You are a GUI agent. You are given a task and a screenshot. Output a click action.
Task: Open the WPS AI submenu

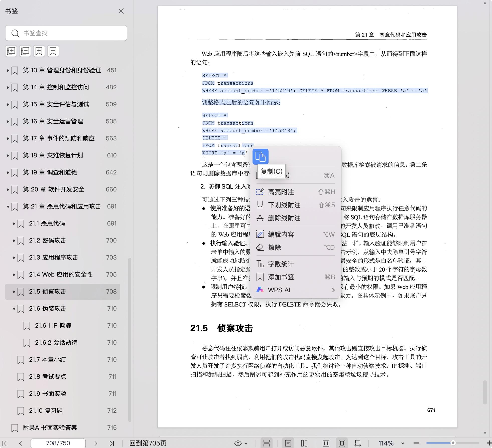(295, 290)
